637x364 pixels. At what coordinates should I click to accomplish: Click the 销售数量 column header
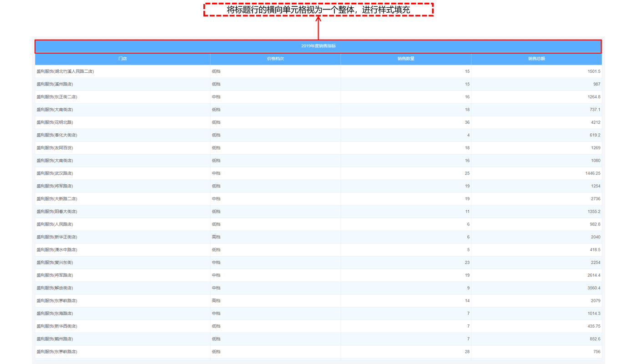(405, 59)
